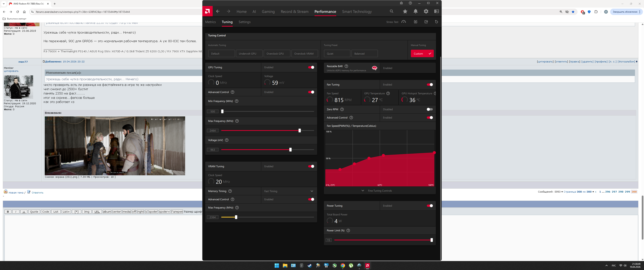Viewport: 644px width, 270px height.
Task: Open the browser tab list dropdown
Action: pos(4,4)
